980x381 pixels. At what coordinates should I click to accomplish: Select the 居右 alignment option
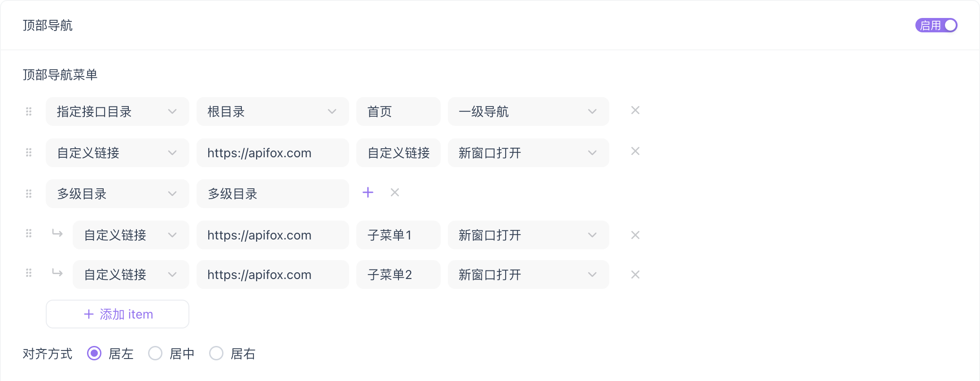tap(216, 354)
